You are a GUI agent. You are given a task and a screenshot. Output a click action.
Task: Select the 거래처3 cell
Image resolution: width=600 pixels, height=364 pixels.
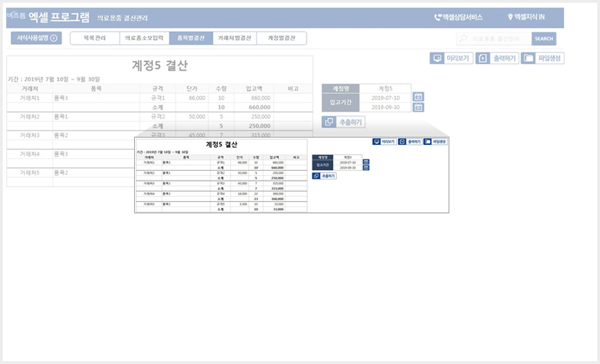click(x=30, y=135)
